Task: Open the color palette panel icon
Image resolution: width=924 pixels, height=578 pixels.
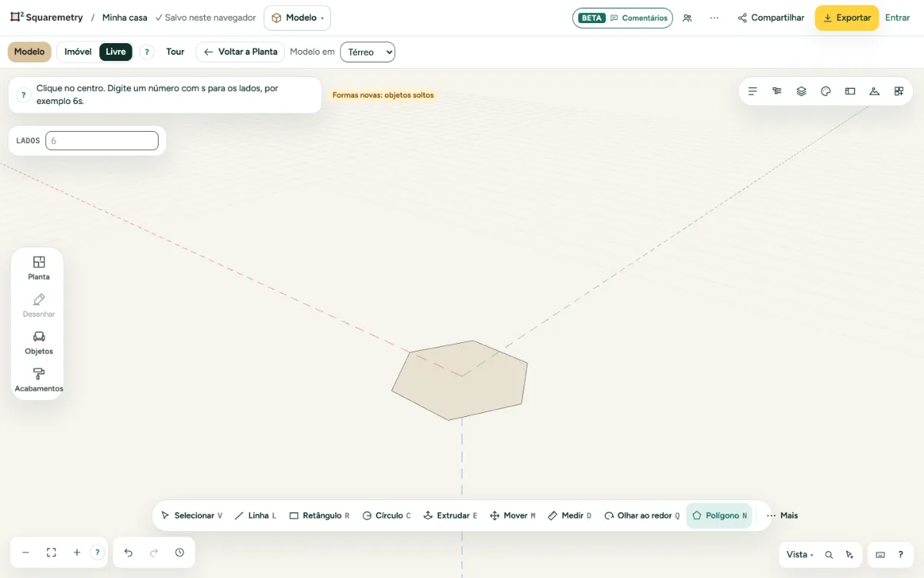Action: pyautogui.click(x=826, y=91)
